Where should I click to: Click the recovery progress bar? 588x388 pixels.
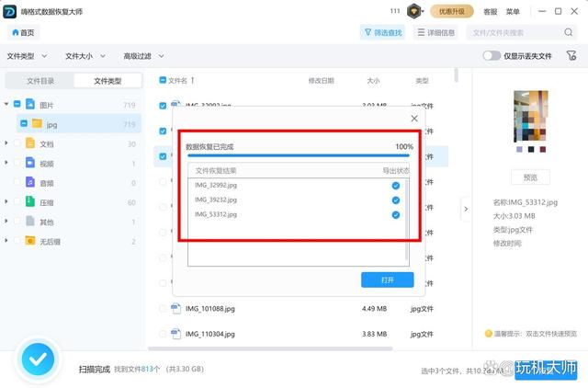pos(299,155)
